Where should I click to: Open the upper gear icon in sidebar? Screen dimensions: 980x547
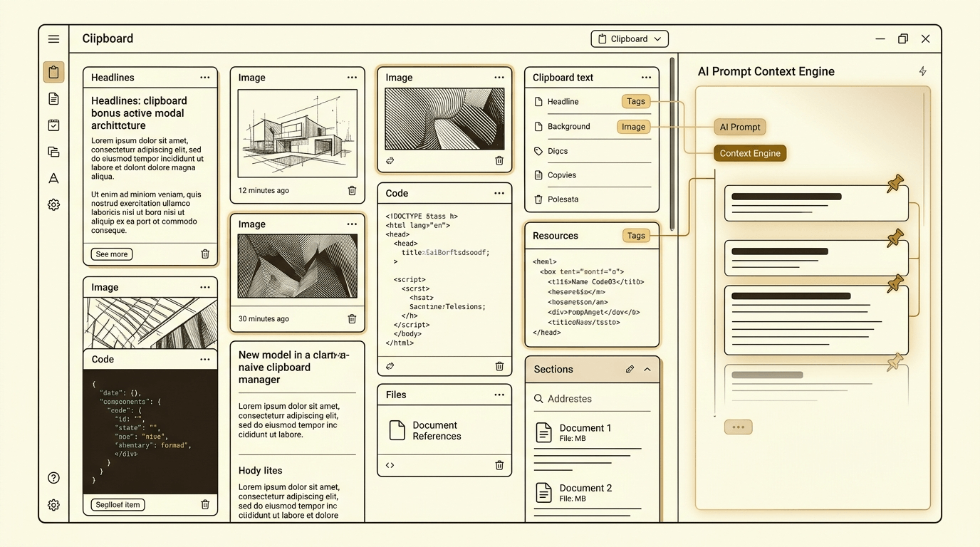(53, 204)
